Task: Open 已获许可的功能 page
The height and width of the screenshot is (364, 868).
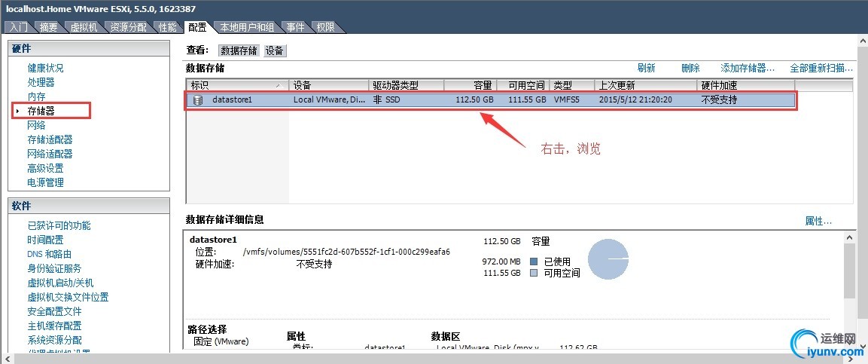Action: (x=59, y=225)
